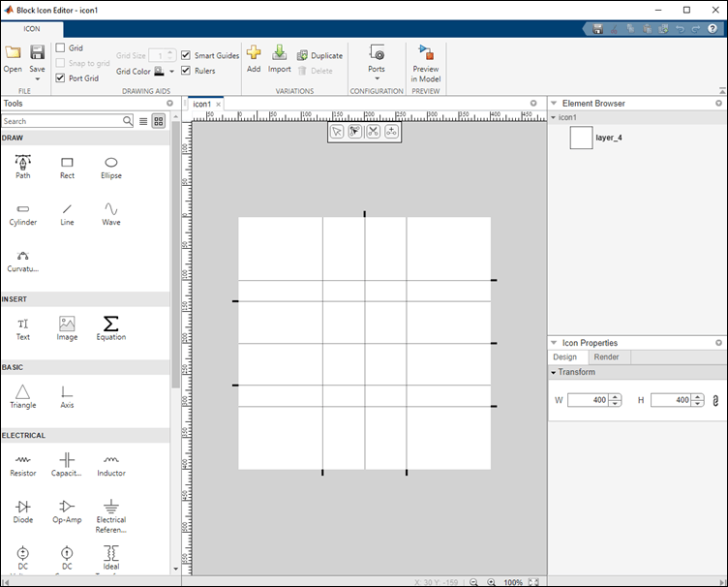Add a Resistor symbol
728x587 pixels.
coord(23,465)
